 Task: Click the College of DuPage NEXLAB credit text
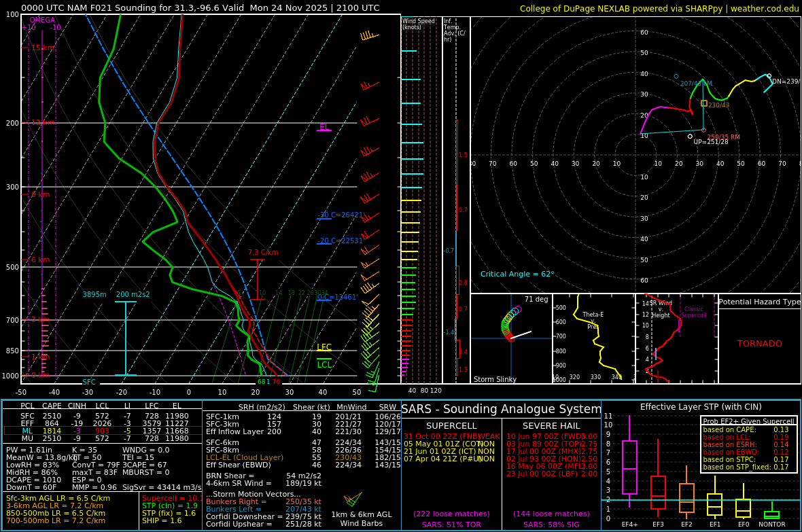659,9
